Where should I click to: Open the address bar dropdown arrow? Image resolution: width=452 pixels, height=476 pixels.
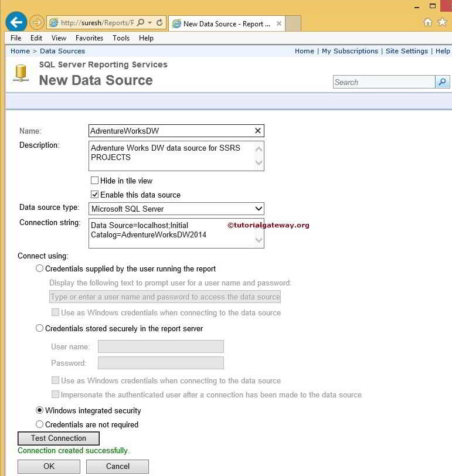pyautogui.click(x=149, y=22)
